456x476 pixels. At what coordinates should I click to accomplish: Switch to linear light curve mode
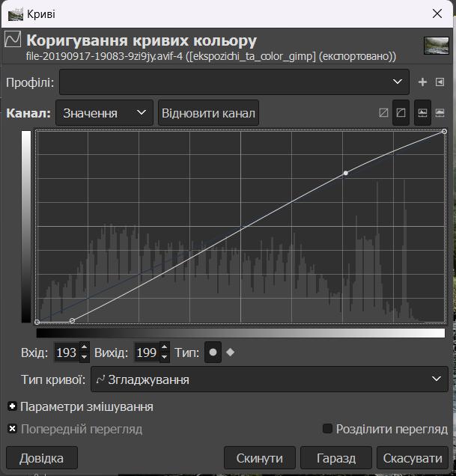click(x=383, y=113)
